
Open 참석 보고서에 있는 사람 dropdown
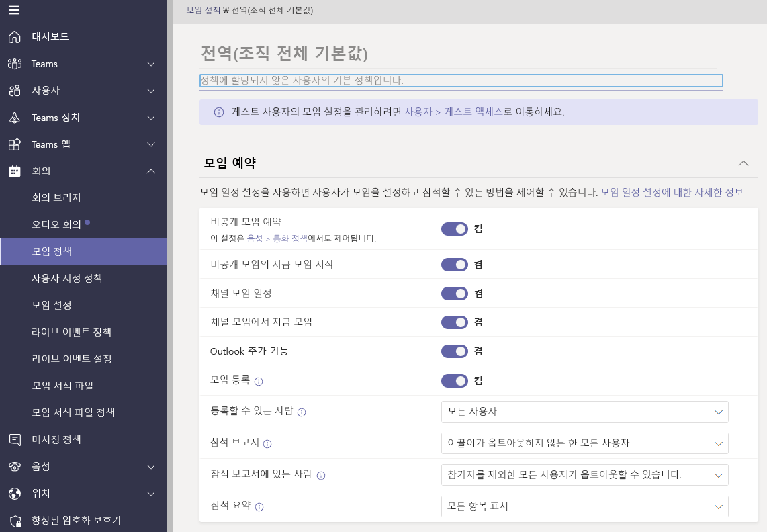[584, 475]
